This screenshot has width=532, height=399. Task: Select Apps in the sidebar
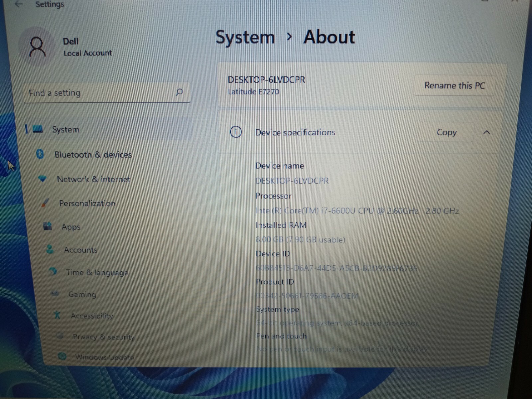(71, 227)
